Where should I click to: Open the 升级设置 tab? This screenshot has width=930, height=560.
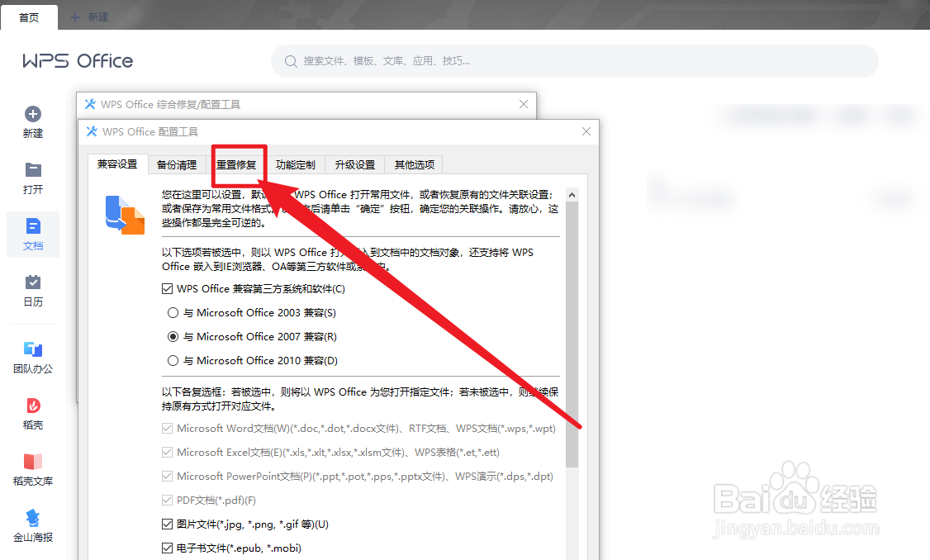pos(354,165)
